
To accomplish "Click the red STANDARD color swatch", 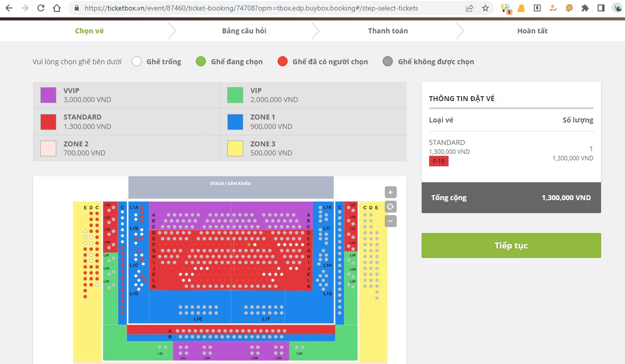I will (x=48, y=121).
